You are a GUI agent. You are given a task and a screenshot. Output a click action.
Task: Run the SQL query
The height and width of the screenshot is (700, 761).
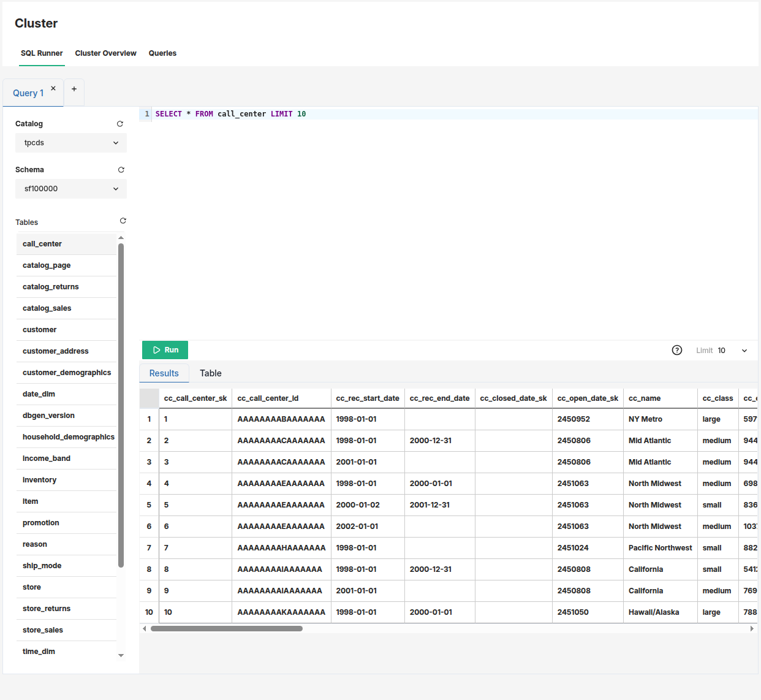point(165,350)
